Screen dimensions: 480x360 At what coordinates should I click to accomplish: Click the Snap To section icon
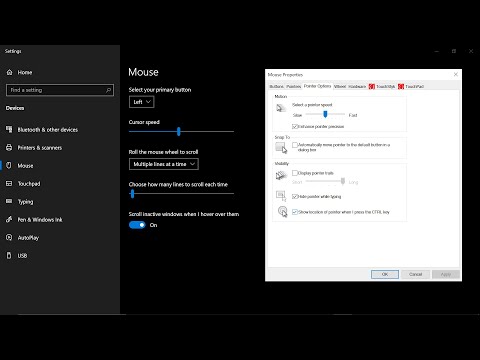[x=281, y=147]
